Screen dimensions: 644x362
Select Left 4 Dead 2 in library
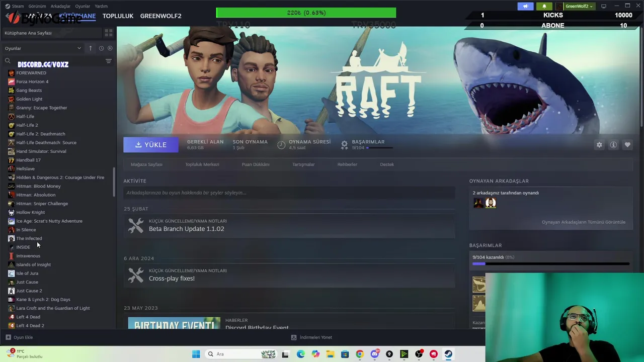click(30, 326)
